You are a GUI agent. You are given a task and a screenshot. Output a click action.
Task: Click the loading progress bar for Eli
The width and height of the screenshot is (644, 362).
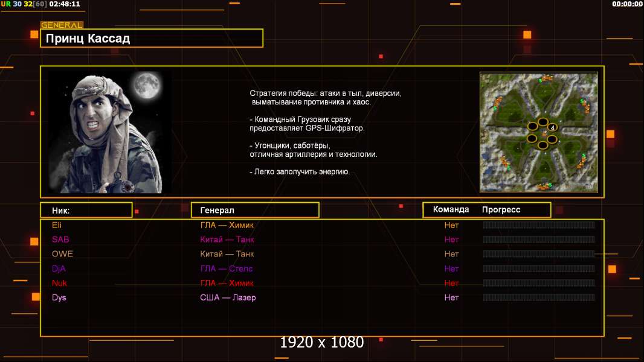pos(539,225)
